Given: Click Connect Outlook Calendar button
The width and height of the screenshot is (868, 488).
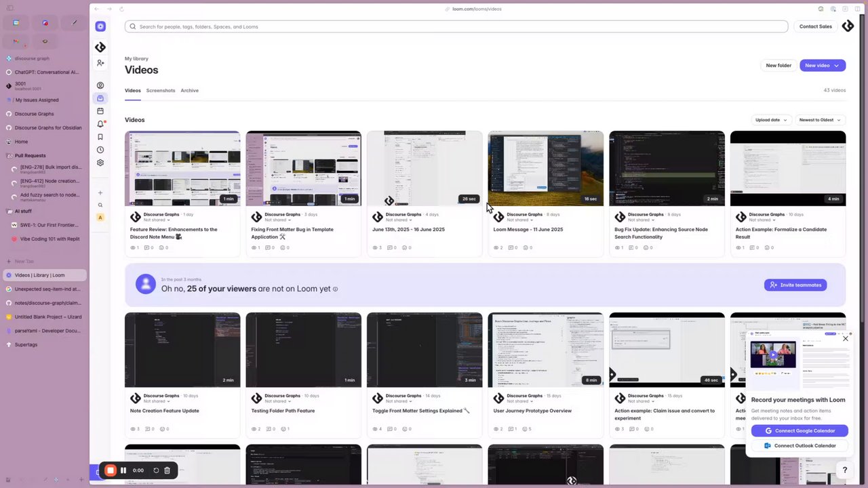Looking at the screenshot, I should [x=800, y=445].
